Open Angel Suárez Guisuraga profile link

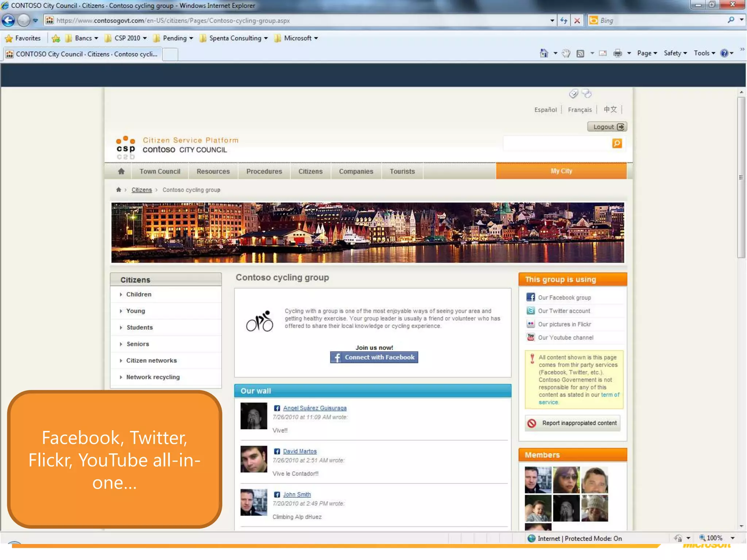pyautogui.click(x=315, y=408)
